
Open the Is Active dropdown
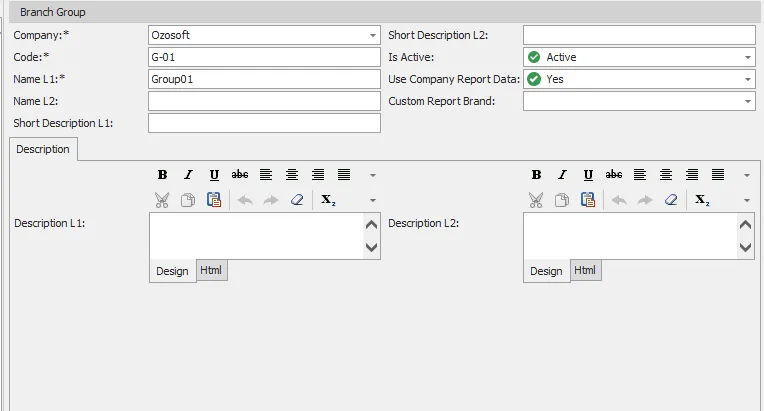[x=747, y=57]
